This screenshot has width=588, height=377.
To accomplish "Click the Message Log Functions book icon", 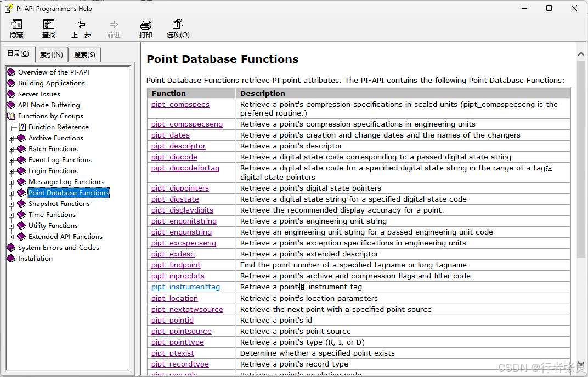I will [22, 182].
